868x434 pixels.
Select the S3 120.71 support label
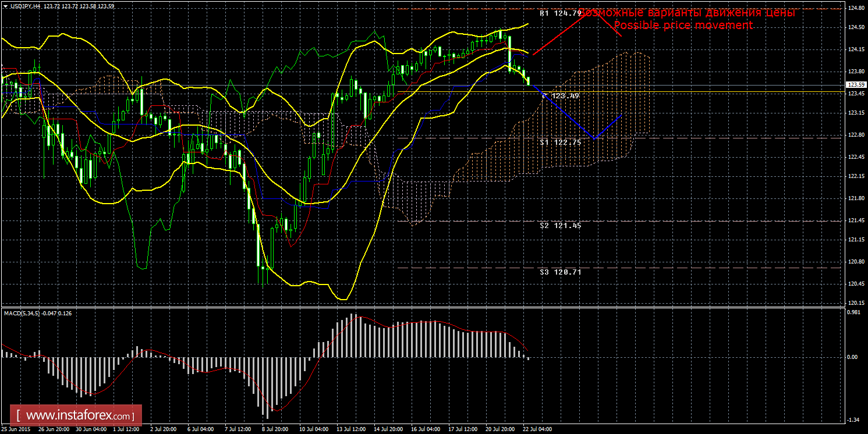click(x=560, y=272)
